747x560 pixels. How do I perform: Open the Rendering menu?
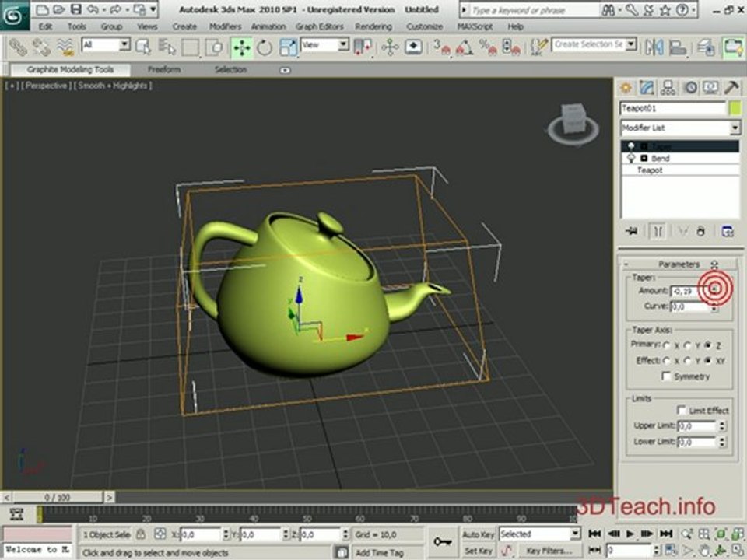tap(373, 26)
